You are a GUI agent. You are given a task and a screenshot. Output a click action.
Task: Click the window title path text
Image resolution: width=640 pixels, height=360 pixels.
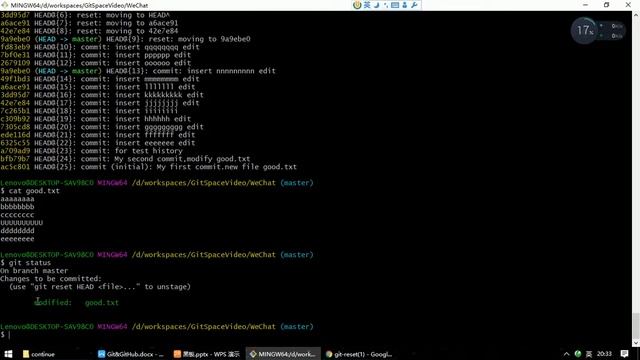pos(79,5)
